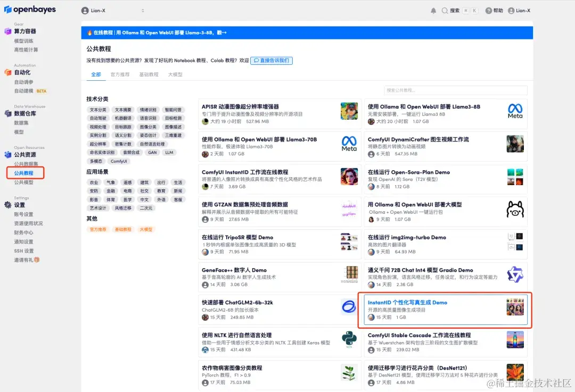
Task: Click the 直接告诉我们 button
Action: pyautogui.click(x=272, y=61)
